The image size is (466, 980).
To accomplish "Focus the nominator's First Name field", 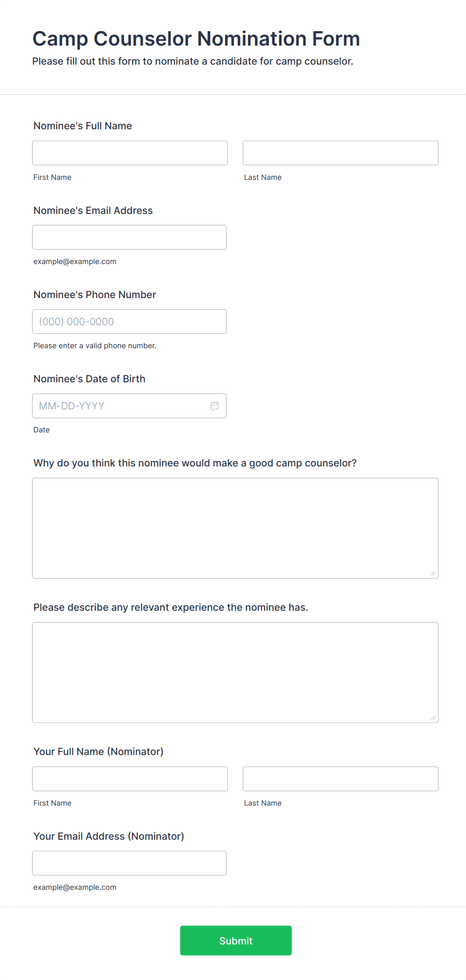I will pyautogui.click(x=130, y=779).
